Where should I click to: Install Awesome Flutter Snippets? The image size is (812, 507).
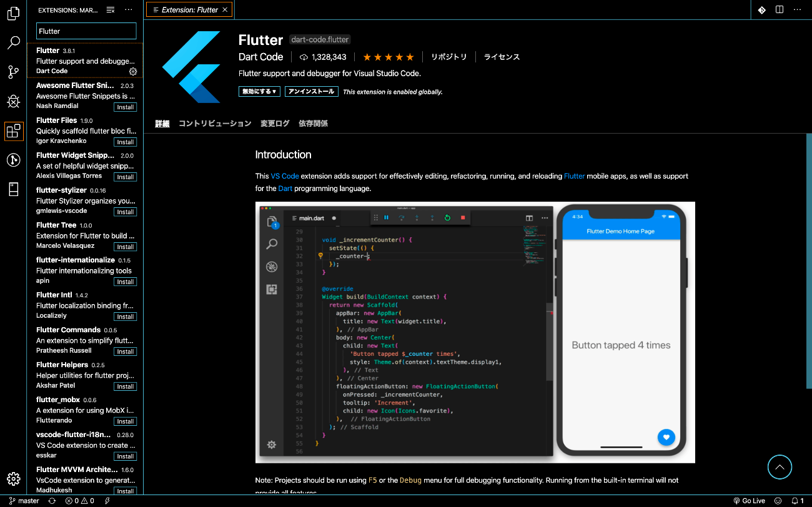126,107
